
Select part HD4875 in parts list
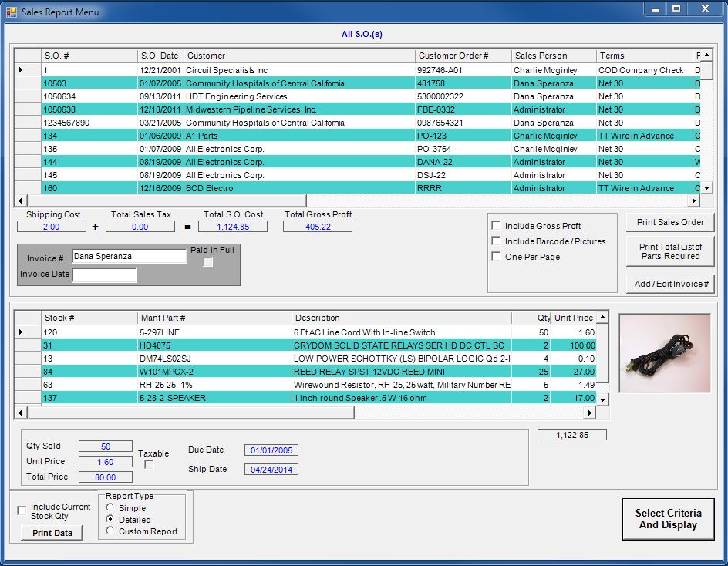214,345
